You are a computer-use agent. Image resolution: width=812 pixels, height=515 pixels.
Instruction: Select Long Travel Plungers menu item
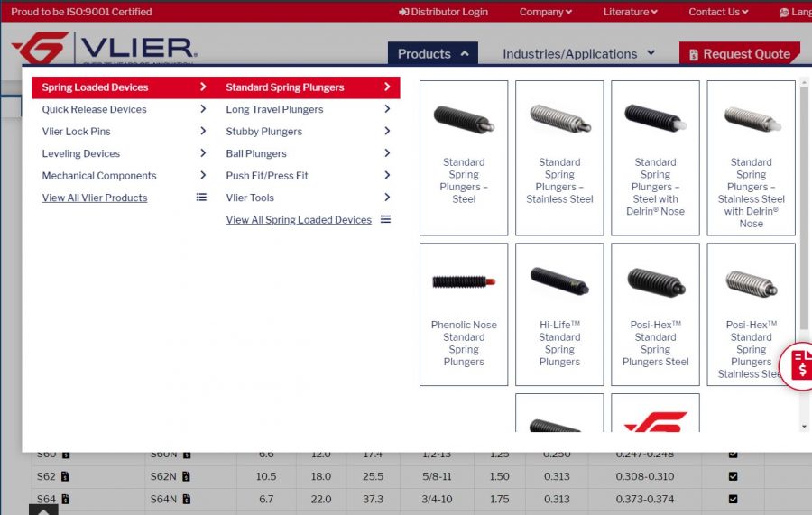point(308,109)
